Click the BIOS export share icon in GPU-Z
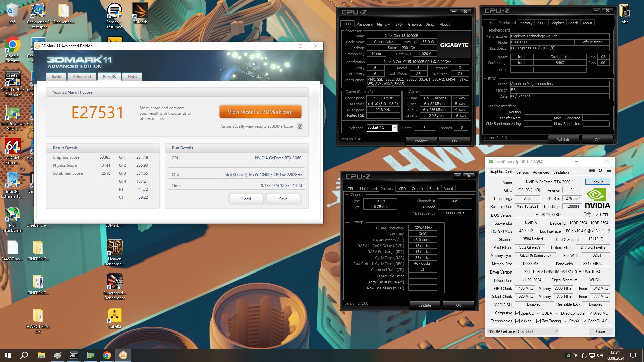The width and height of the screenshot is (644, 362). click(587, 215)
